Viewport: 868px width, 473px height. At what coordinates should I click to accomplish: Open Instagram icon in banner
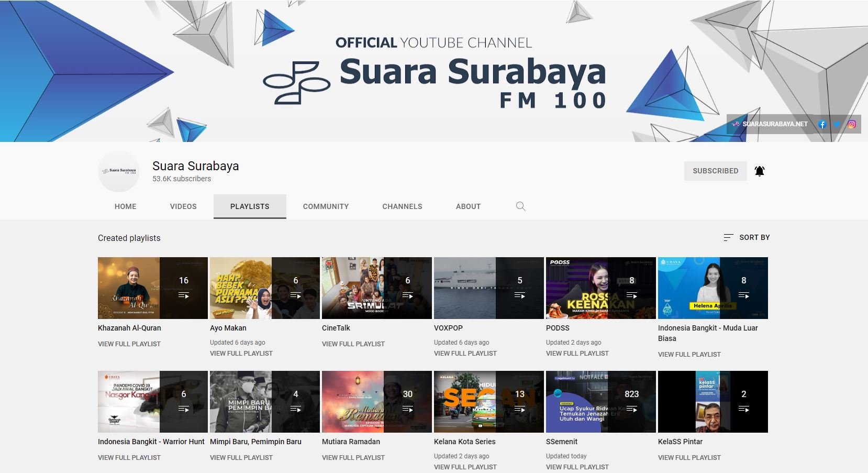pyautogui.click(x=852, y=124)
